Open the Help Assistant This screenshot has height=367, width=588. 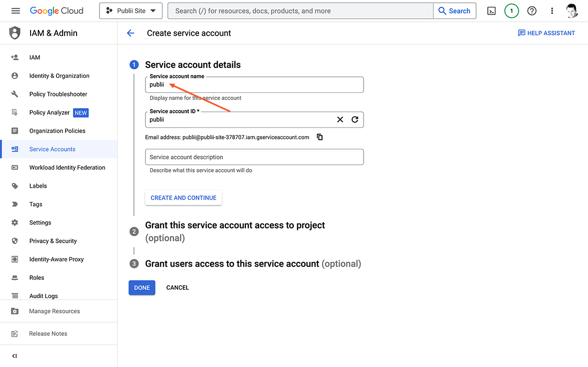pos(546,33)
